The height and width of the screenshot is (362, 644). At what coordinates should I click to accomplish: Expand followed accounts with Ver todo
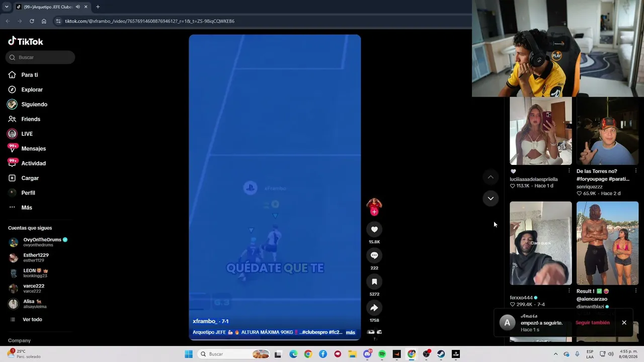(x=32, y=320)
